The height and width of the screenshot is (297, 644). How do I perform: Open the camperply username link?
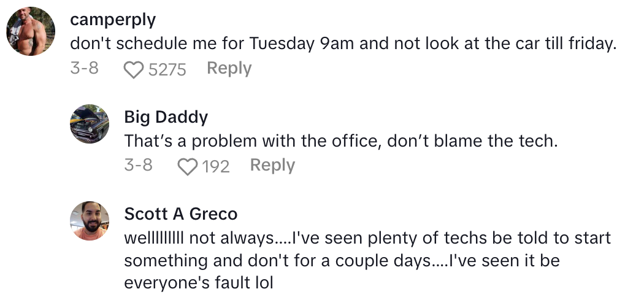(113, 20)
